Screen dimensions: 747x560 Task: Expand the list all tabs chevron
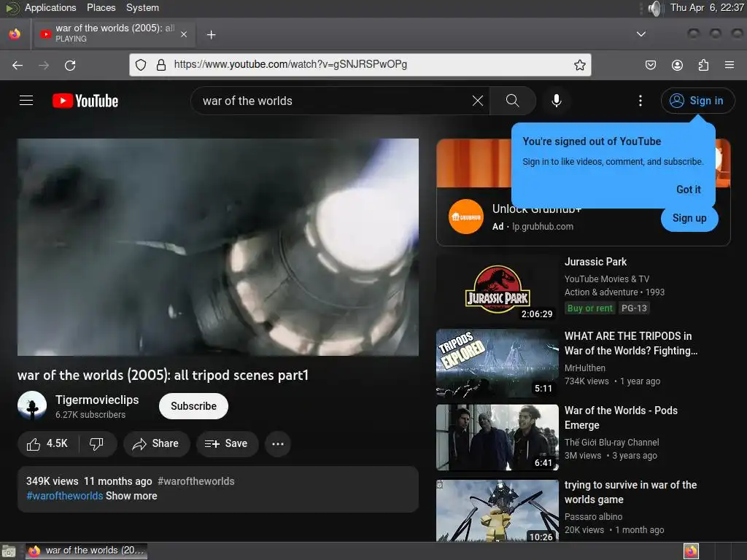[641, 34]
